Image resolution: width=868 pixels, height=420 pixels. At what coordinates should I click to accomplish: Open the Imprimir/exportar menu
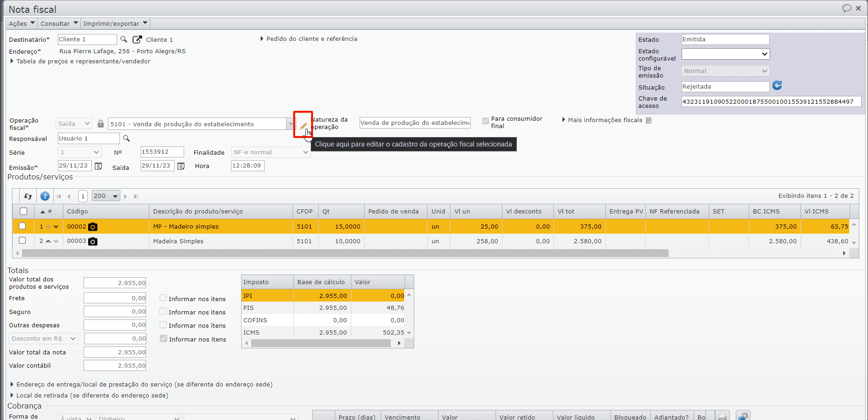[115, 23]
